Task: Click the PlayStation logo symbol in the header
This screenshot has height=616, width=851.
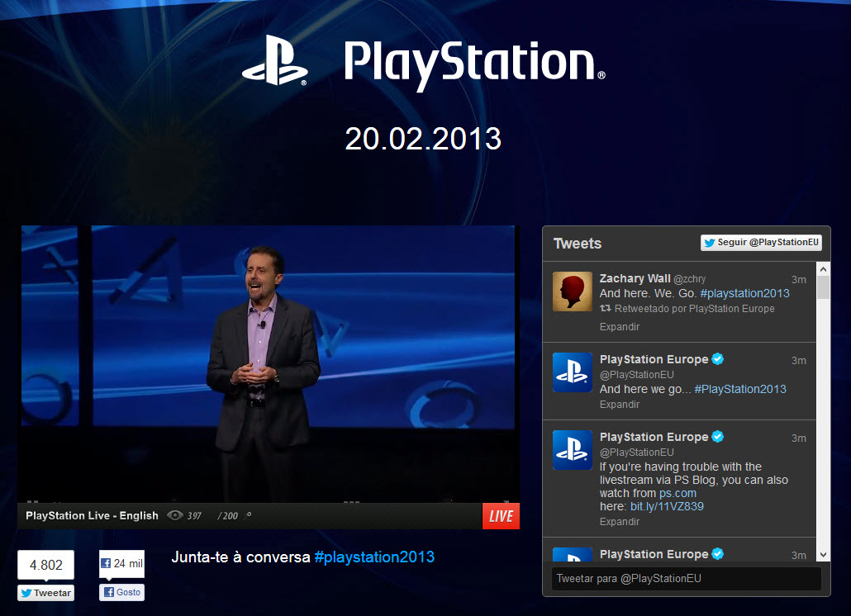Action: 274,60
